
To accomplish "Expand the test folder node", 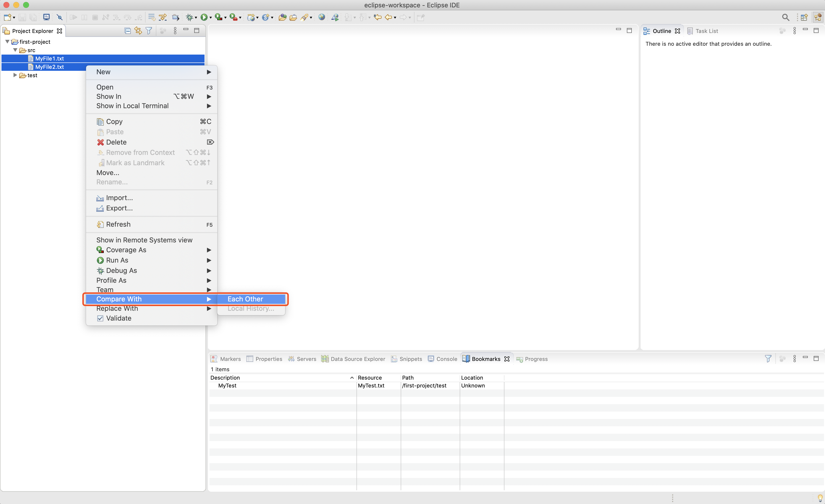I will [x=15, y=75].
